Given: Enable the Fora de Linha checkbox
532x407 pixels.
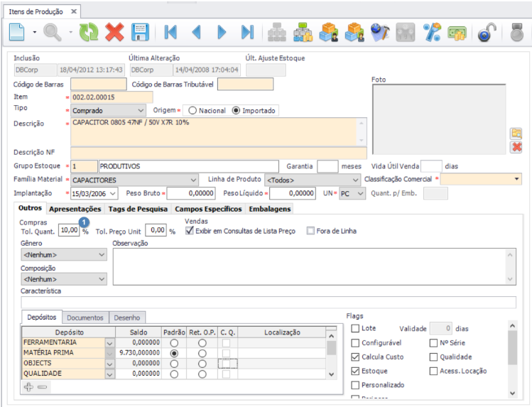Looking at the screenshot, I should click(310, 231).
